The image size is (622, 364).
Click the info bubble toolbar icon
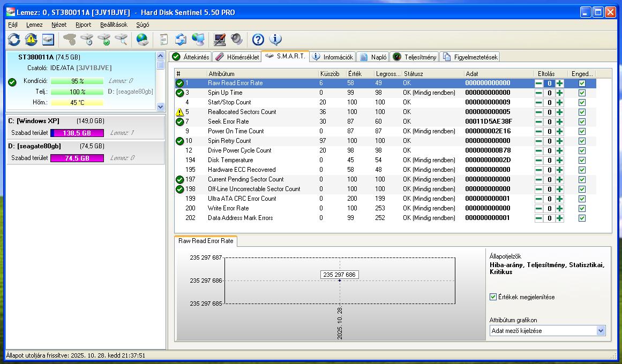point(275,39)
